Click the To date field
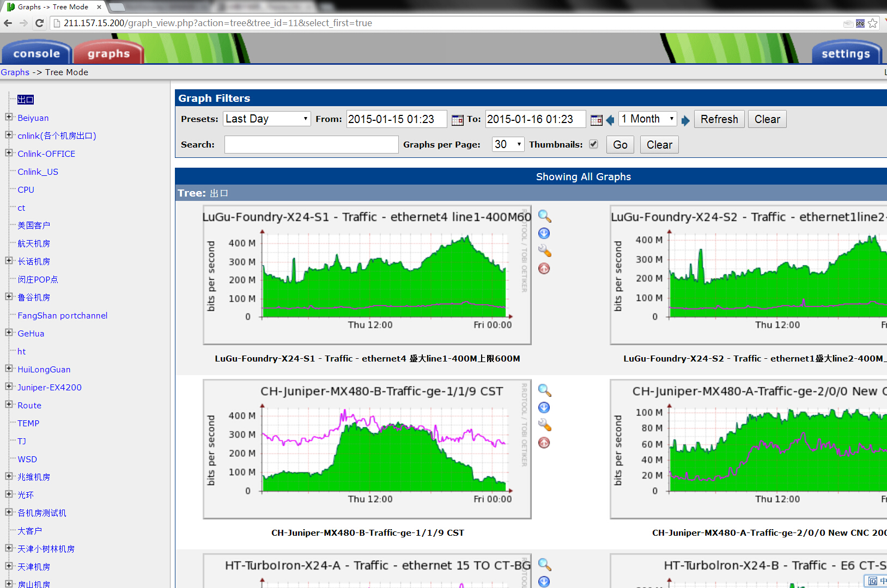Viewport: 887px width, 588px height. (536, 119)
